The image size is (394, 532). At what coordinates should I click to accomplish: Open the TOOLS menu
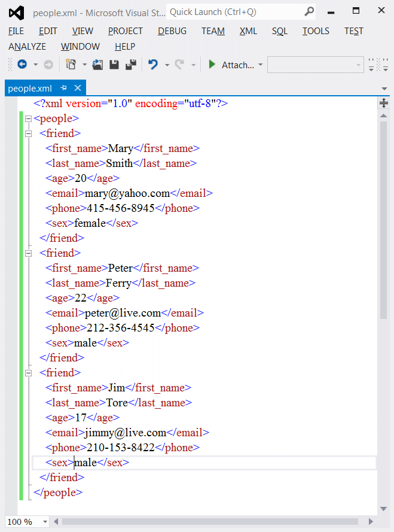tap(316, 31)
